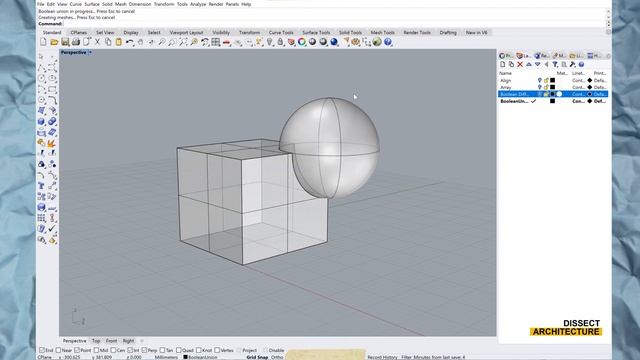Change black color swatch of Array layer
Image resolution: width=640 pixels, height=360 pixels.
coord(553,87)
